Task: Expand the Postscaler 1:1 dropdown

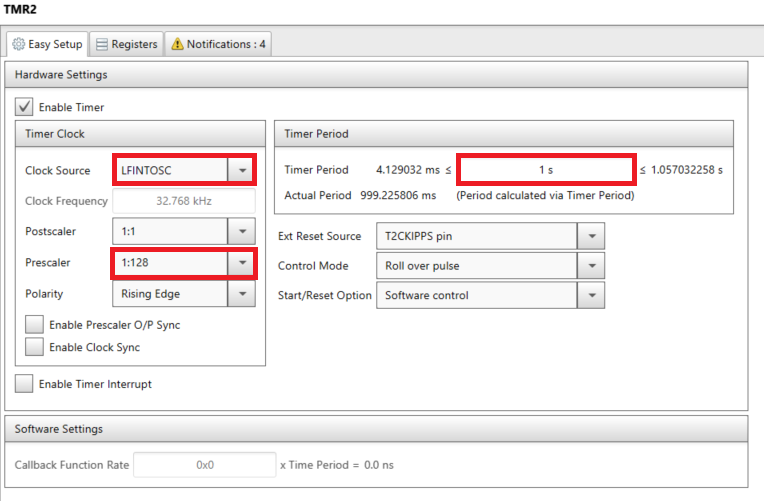Action: pyautogui.click(x=241, y=232)
